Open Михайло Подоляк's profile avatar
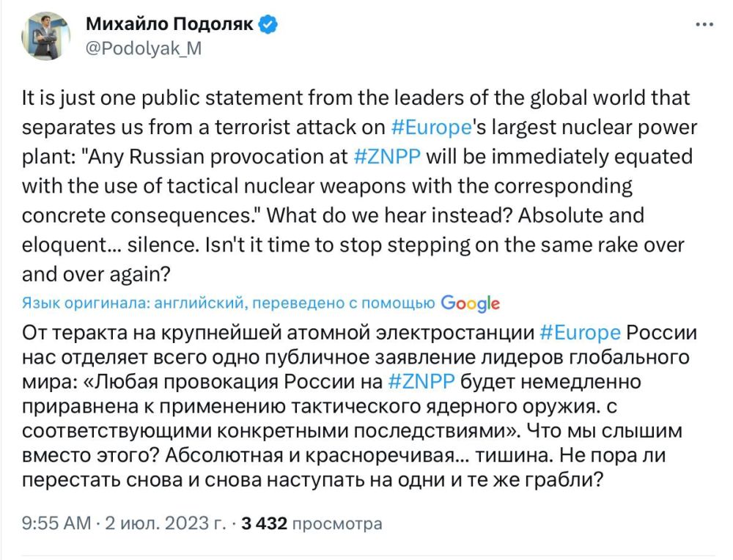 pos(45,37)
